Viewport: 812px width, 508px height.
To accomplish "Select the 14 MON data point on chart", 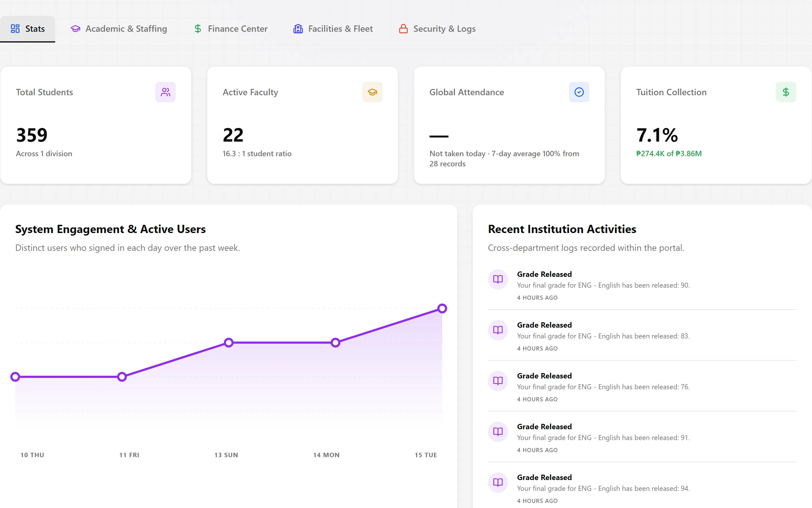I will pyautogui.click(x=335, y=342).
